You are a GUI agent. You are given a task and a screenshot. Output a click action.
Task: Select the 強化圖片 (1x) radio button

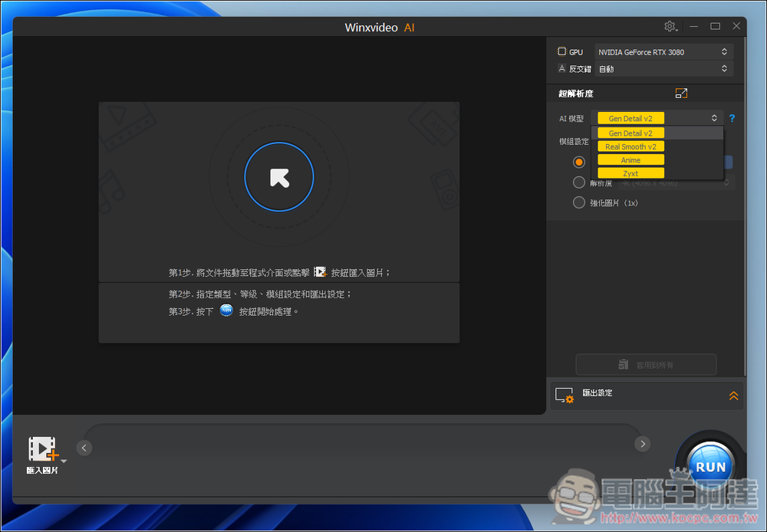click(x=578, y=202)
